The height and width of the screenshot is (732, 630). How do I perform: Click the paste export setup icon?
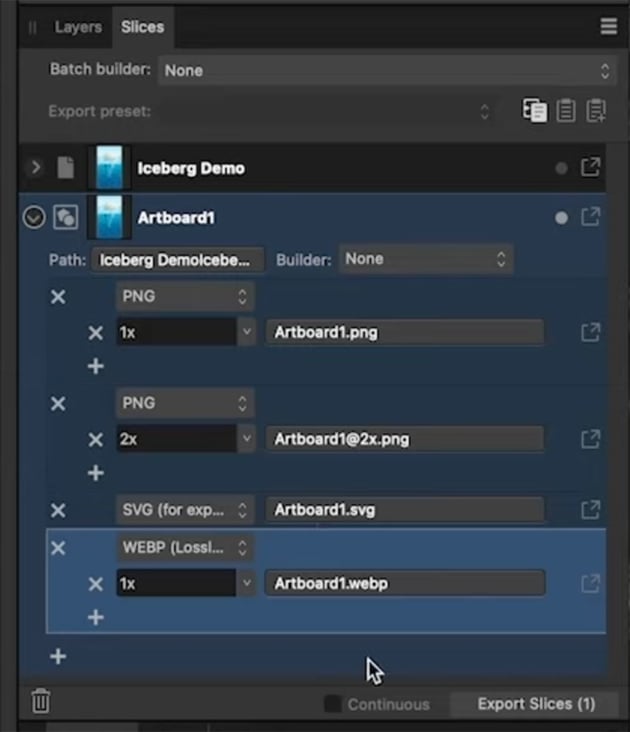566,111
